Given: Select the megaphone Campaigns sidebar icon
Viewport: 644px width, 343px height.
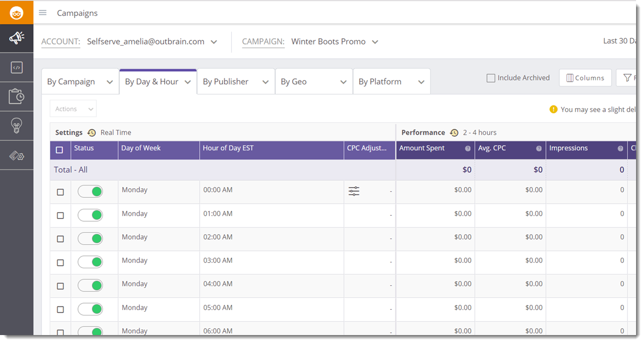Looking at the screenshot, I should (x=16, y=38).
